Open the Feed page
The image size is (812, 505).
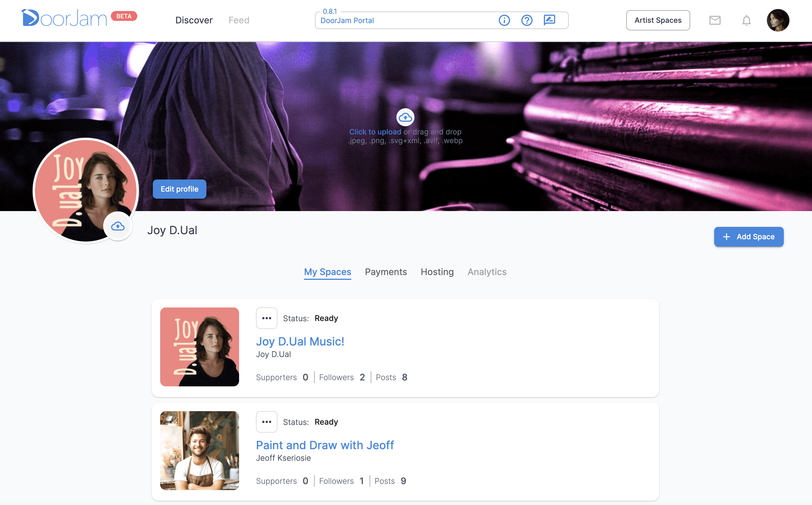239,20
